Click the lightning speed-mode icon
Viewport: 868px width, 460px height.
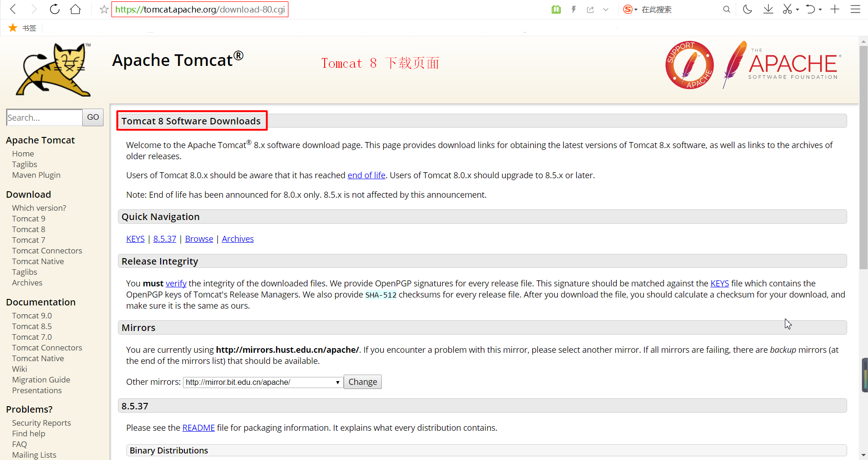574,9
